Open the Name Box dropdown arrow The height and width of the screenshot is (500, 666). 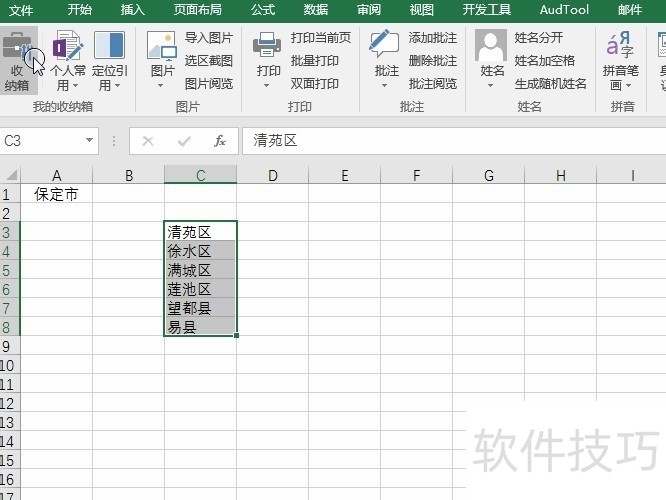point(89,140)
